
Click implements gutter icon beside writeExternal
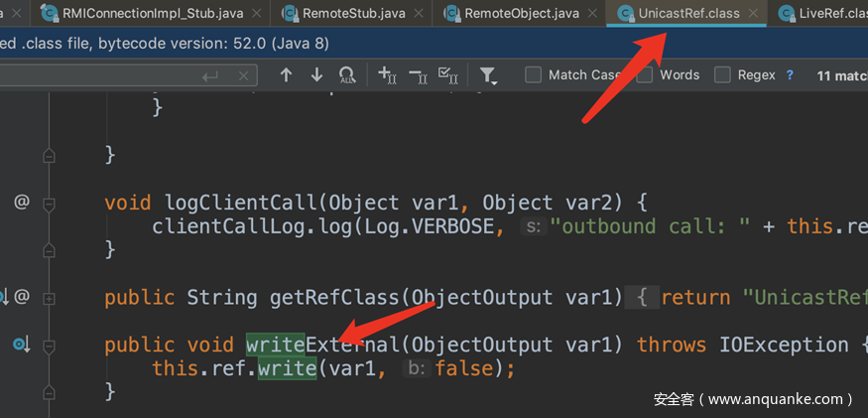click(20, 345)
